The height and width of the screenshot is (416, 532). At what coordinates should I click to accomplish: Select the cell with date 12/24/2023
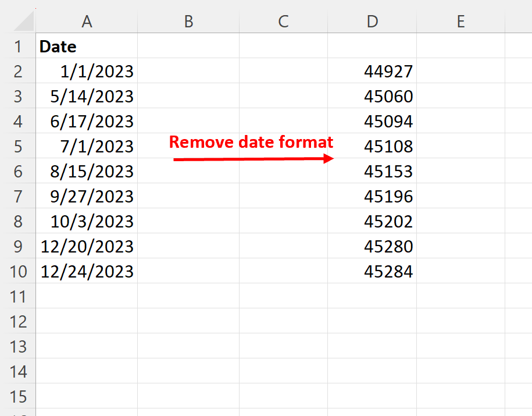[x=87, y=271]
